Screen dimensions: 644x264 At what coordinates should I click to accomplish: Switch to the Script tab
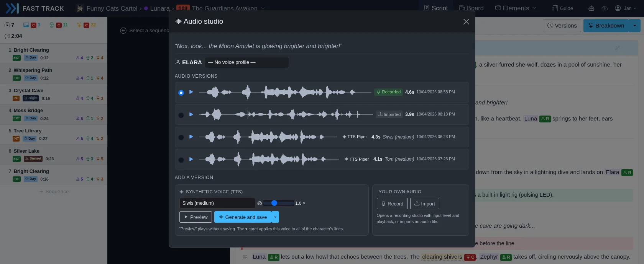point(436,8)
